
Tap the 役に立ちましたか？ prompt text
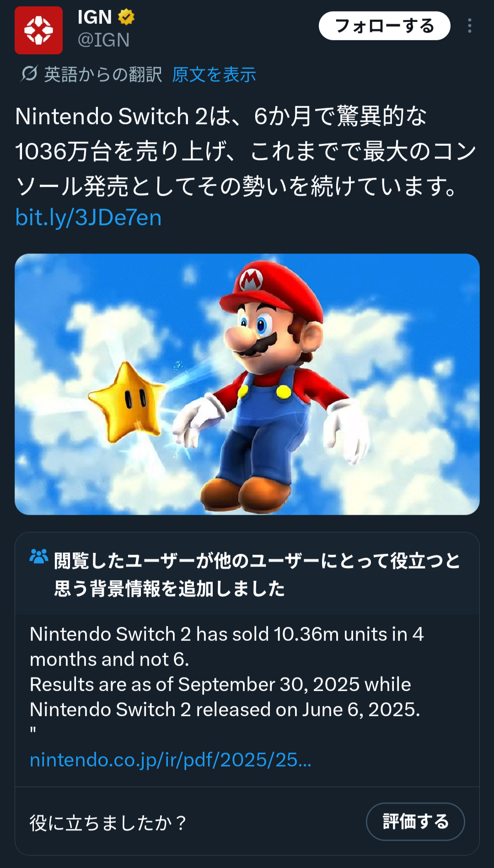tap(107, 823)
